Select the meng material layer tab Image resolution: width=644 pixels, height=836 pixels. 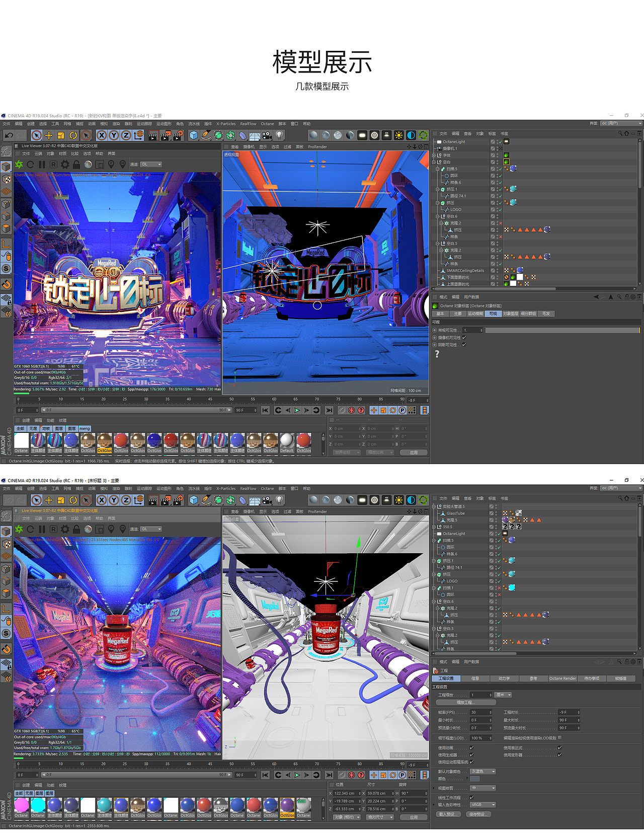(x=85, y=429)
